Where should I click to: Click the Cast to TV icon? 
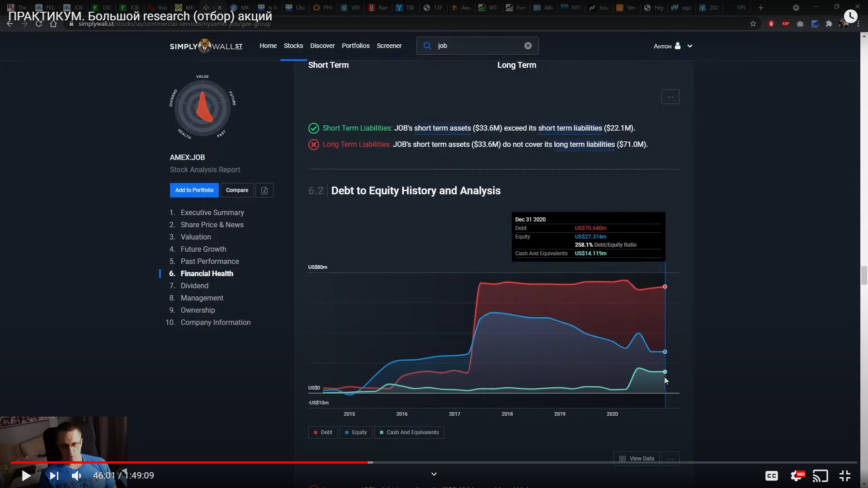click(x=820, y=475)
